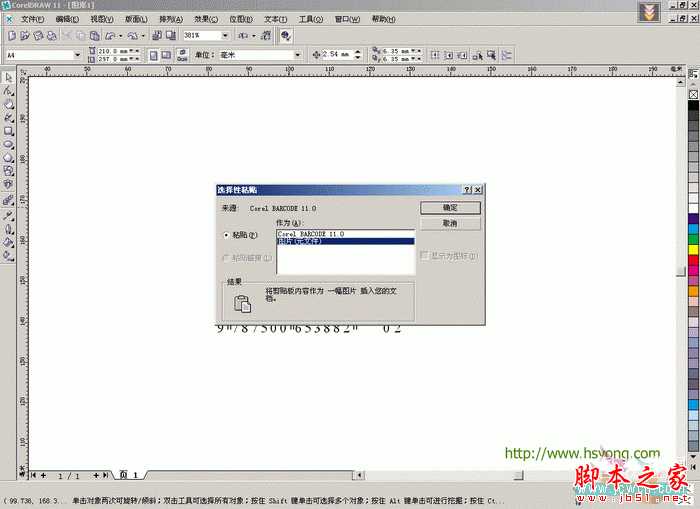Click the Export icon
The width and height of the screenshot is (700, 509).
171,35
